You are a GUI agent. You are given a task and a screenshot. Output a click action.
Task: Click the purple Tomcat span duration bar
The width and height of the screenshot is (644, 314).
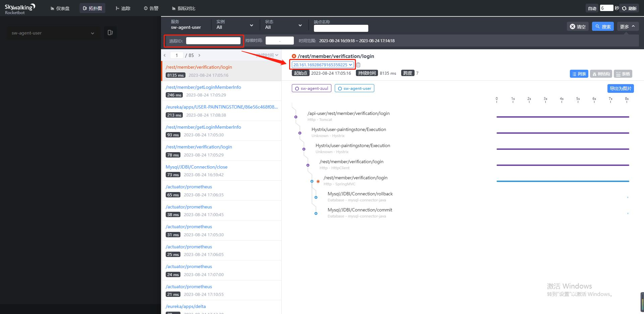563,117
